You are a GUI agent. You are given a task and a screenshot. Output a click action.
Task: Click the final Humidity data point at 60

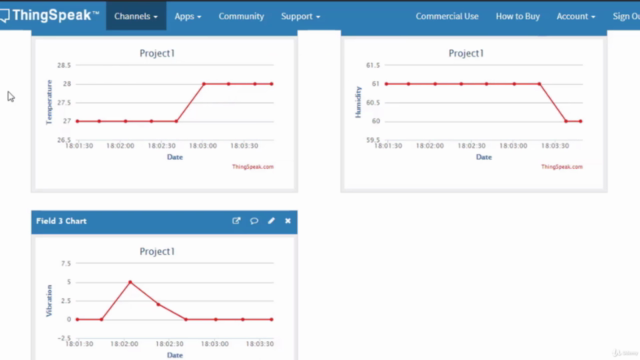point(580,121)
